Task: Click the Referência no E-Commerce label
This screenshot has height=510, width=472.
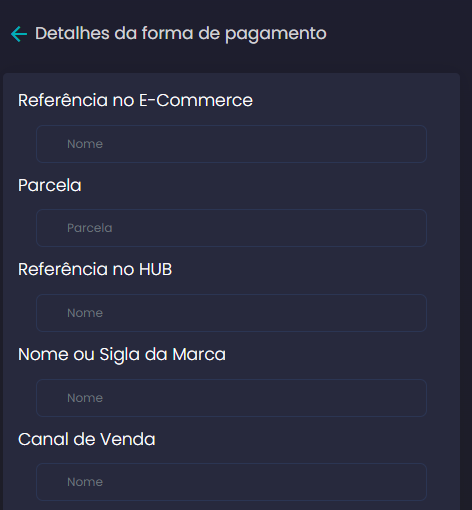Action: [135, 100]
